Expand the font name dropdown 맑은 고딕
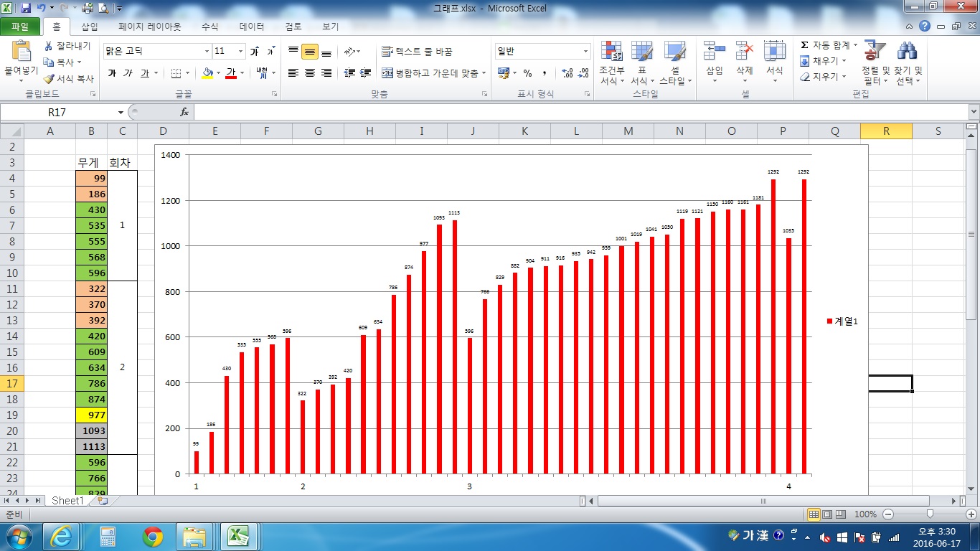The image size is (980, 551). click(207, 52)
